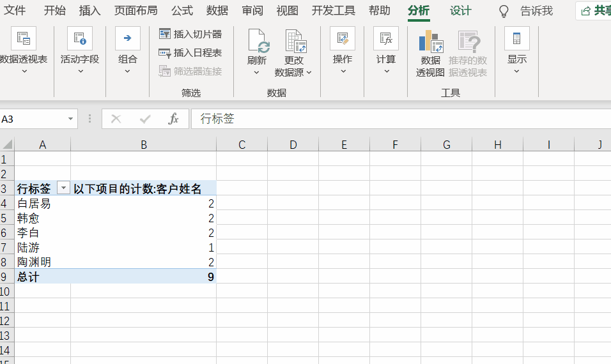Expand the 操作 chevron
611x364 pixels.
pos(343,72)
